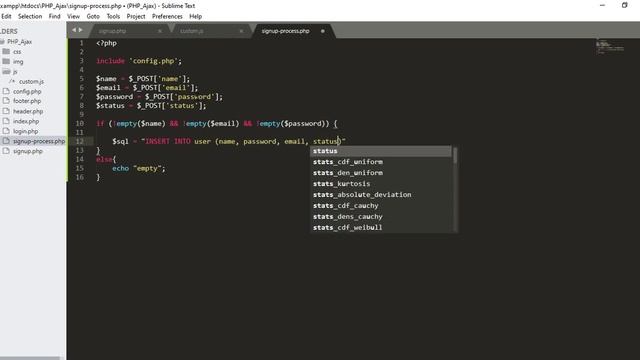Click the sidebar signup.php file icon
Viewport: 640px width, 360px height.
(x=6, y=151)
